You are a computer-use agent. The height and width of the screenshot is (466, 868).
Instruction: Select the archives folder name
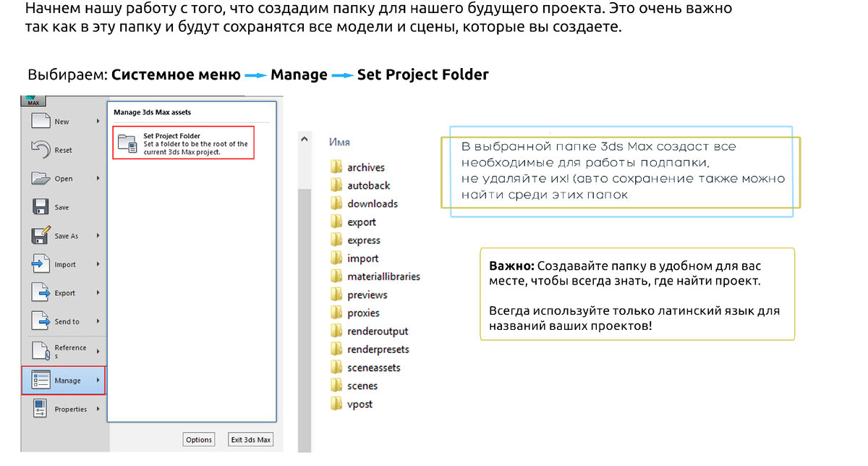pyautogui.click(x=366, y=167)
